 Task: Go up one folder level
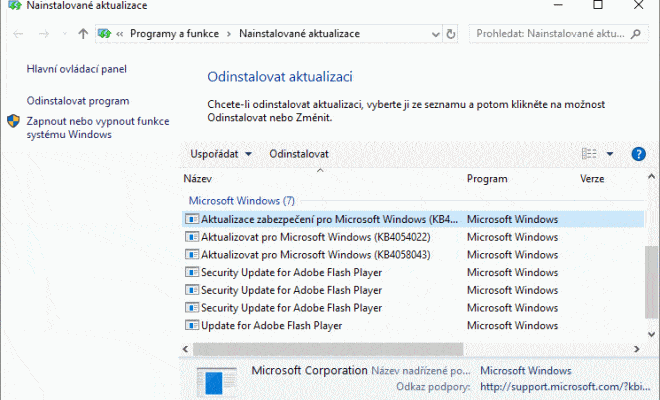(83, 34)
